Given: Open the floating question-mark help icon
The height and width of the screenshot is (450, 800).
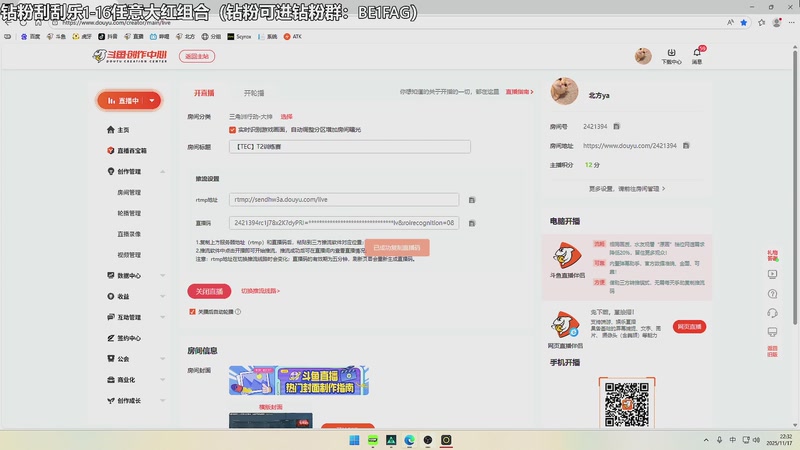Looking at the screenshot, I should (772, 294).
